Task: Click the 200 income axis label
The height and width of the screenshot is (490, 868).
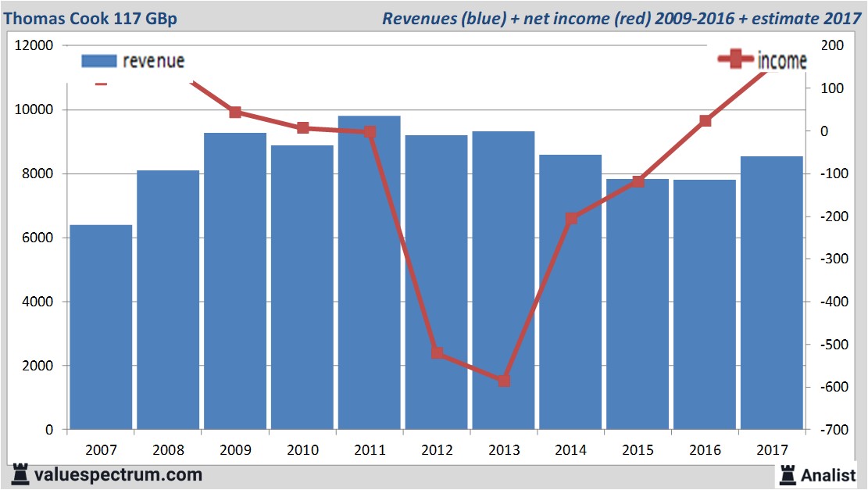Action: click(x=832, y=45)
